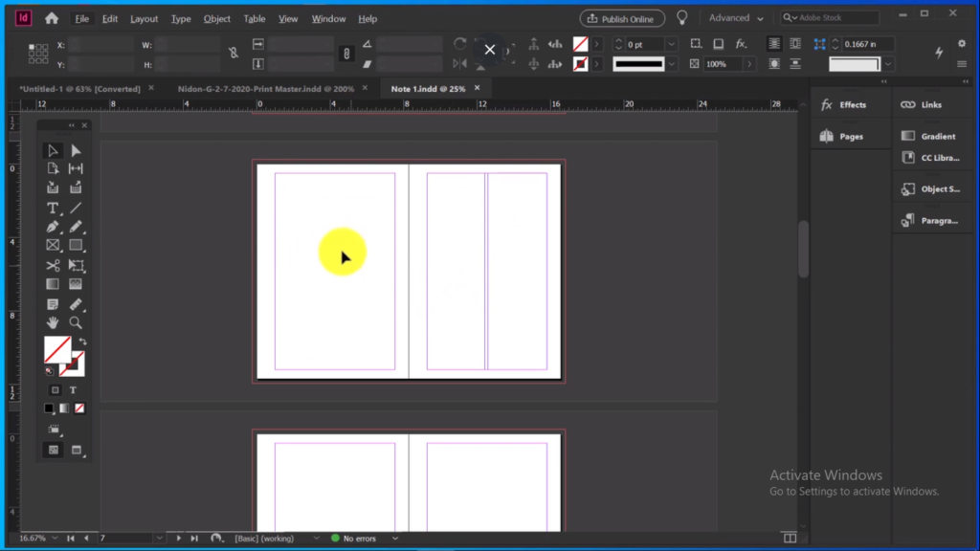This screenshot has height=551, width=980.
Task: Switch to Nidon-G-2-7-2020-Print Master tab
Action: [266, 89]
